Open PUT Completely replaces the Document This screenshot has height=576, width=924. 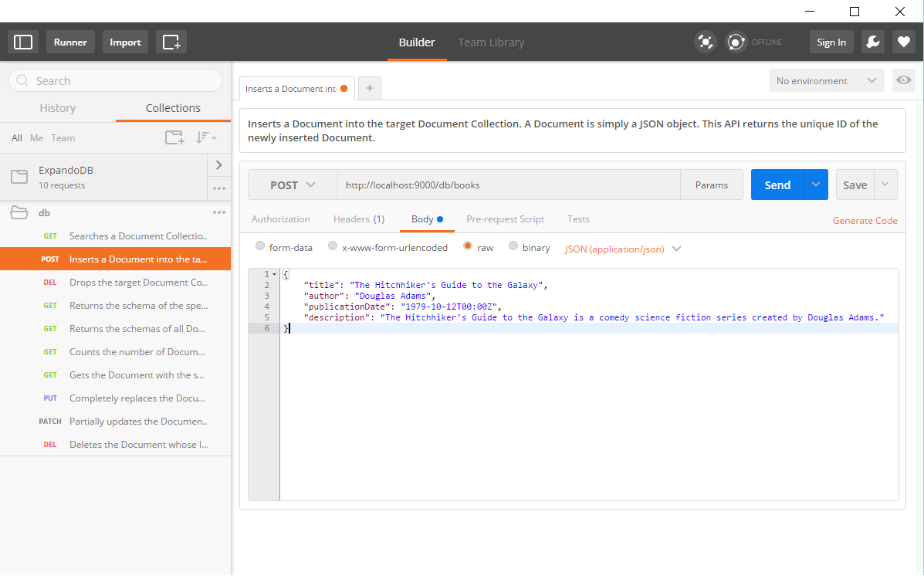(x=116, y=398)
